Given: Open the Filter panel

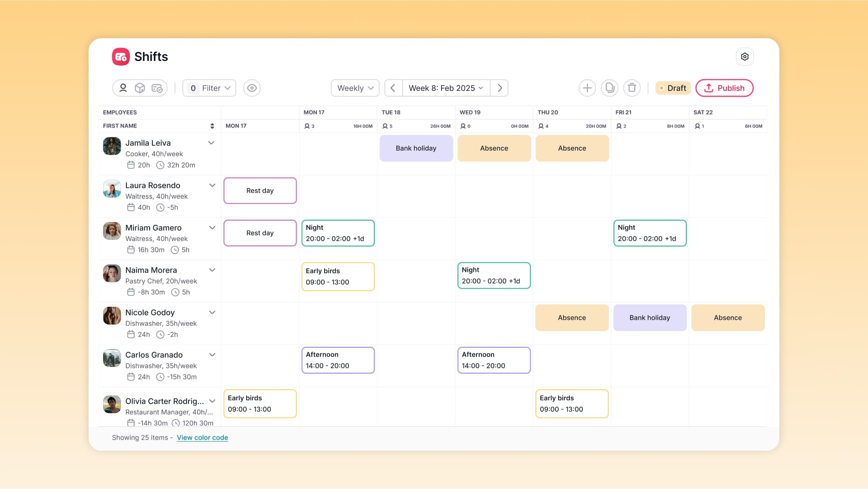Looking at the screenshot, I should [x=209, y=88].
